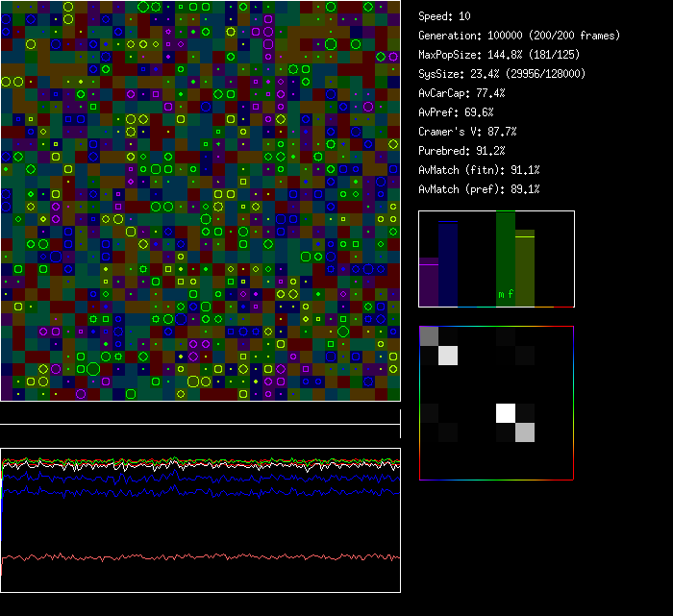Click the AvMatch (pref) readout
This screenshot has width=673, height=616.
479,189
